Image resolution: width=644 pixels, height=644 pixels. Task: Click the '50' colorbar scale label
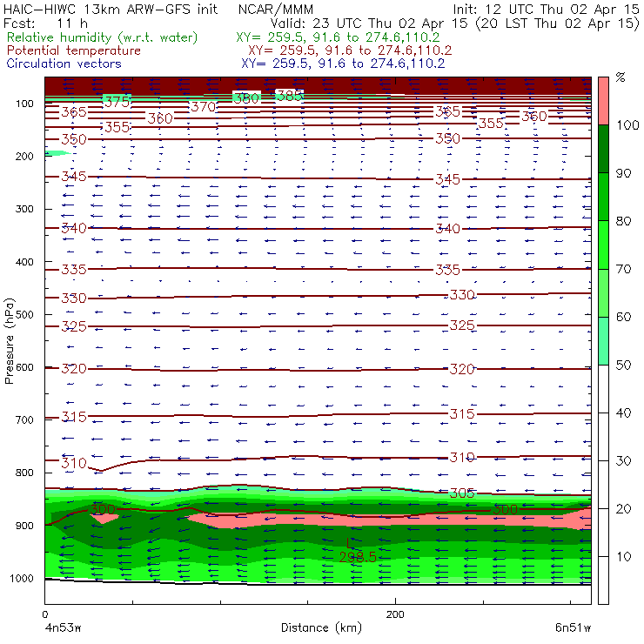[x=623, y=366]
